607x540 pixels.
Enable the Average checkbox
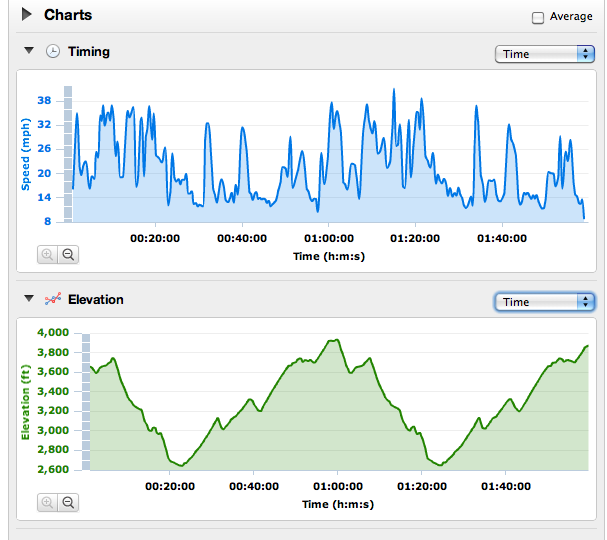click(x=538, y=18)
